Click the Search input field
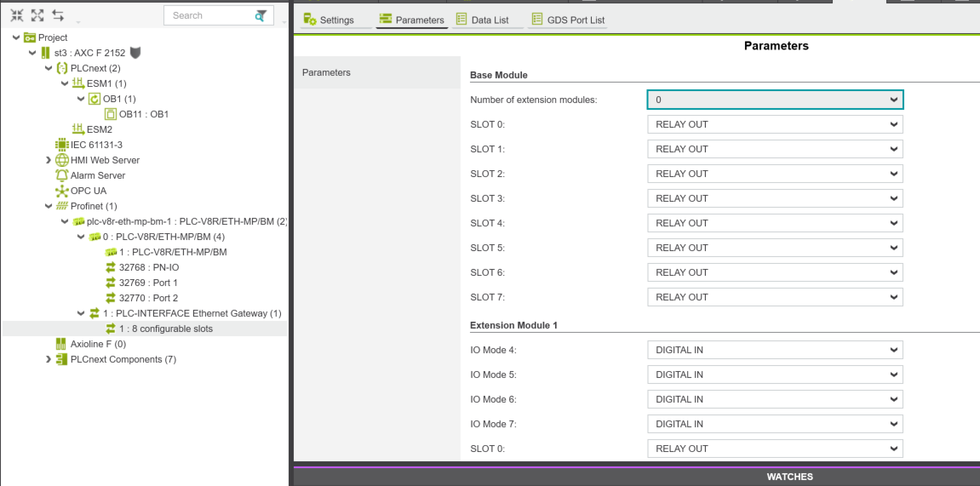 207,15
